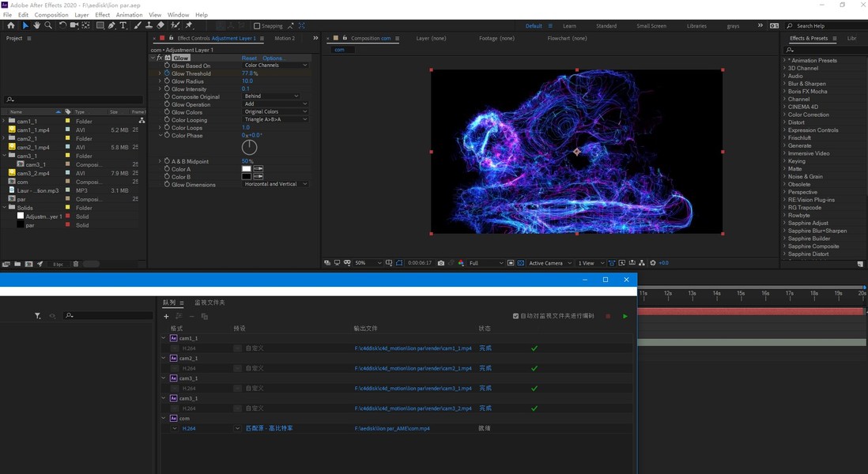Click the Show Channel color icon
This screenshot has width=868, height=474.
(461, 263)
